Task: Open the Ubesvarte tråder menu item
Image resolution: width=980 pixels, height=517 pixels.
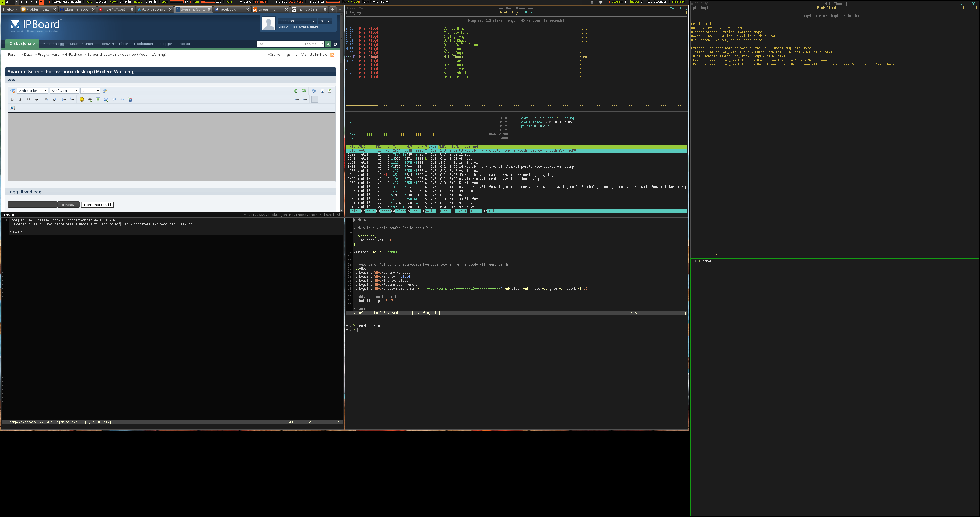Action: pyautogui.click(x=114, y=44)
